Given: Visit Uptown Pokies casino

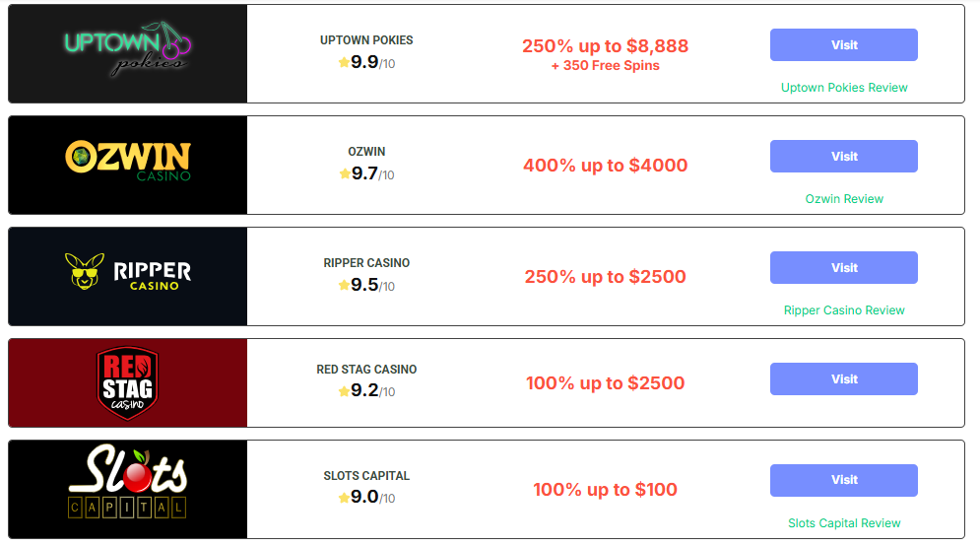Looking at the screenshot, I should [844, 45].
